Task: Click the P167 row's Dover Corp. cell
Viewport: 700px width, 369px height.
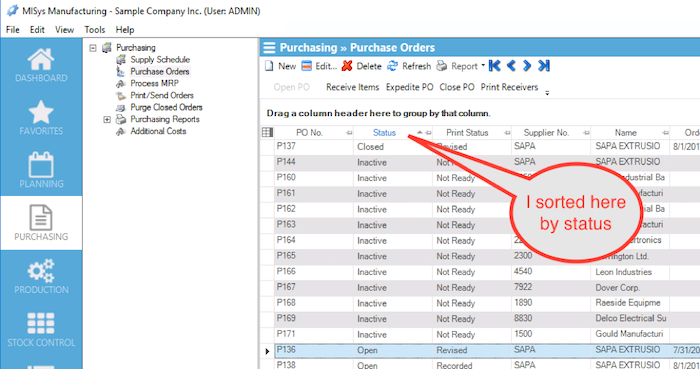Action: 630,288
